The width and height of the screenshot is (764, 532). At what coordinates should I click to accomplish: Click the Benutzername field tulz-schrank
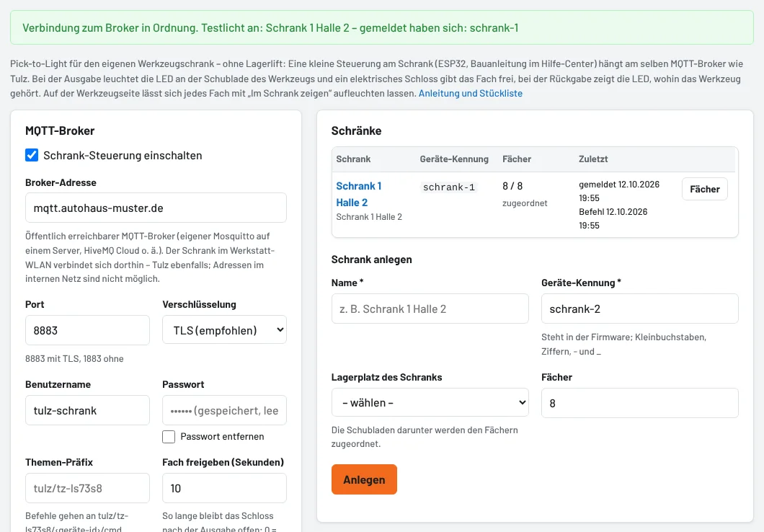point(87,410)
